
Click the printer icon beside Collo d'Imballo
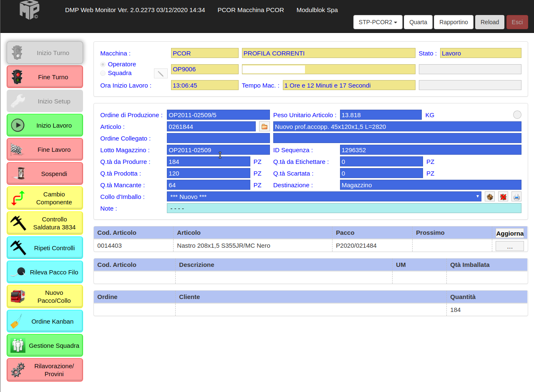(x=516, y=197)
